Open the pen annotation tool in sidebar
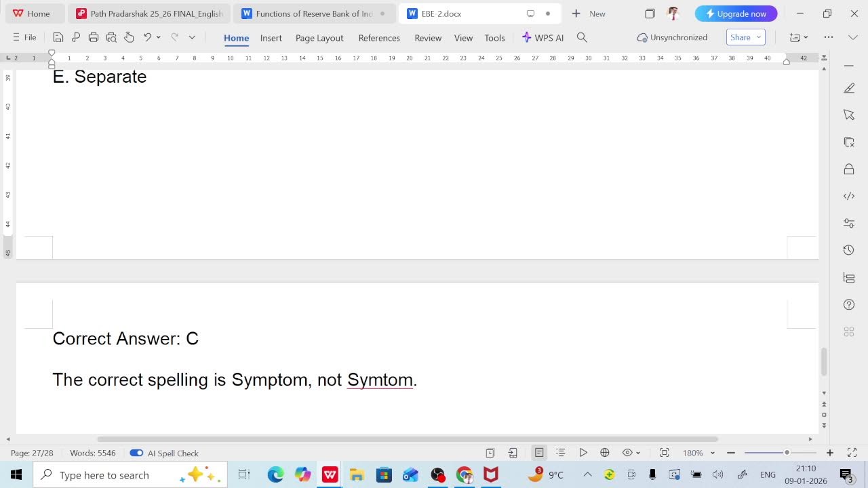 tap(849, 88)
